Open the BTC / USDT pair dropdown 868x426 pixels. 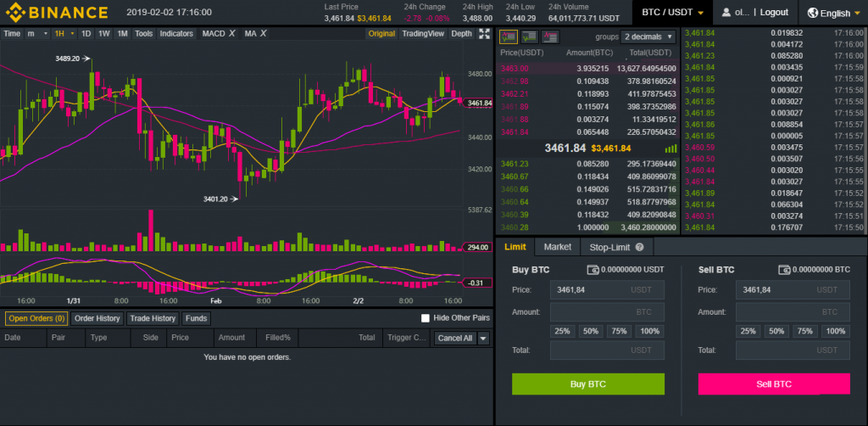point(672,12)
